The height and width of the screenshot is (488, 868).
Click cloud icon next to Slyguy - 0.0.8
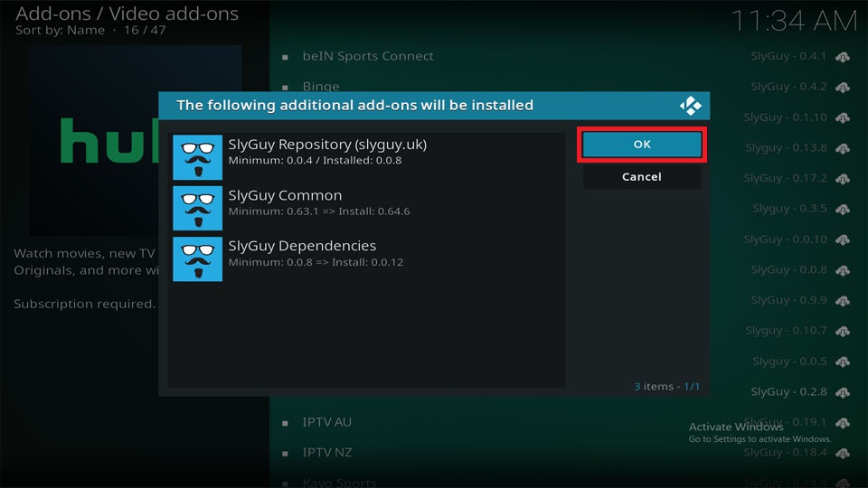pos(843,270)
